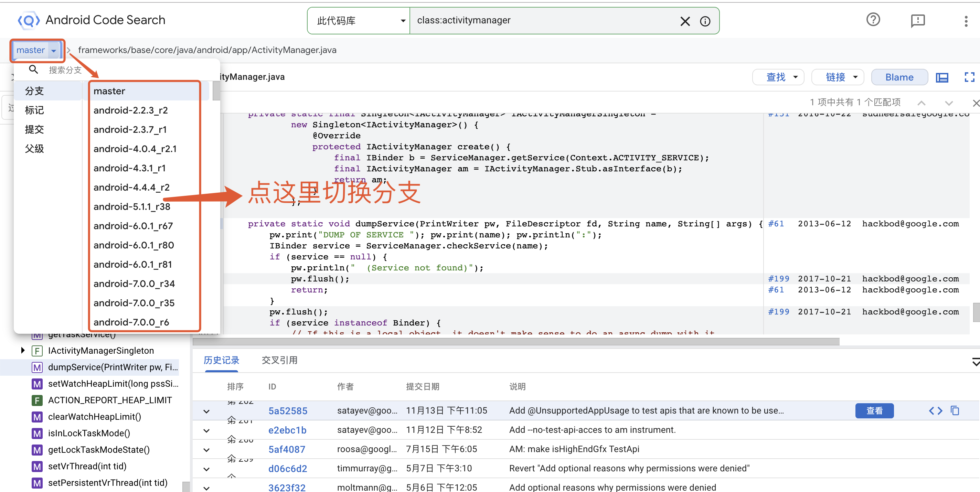Screen dimensions: 980x492
Task: Click the branch list vertical scrollbar
Action: click(x=216, y=91)
